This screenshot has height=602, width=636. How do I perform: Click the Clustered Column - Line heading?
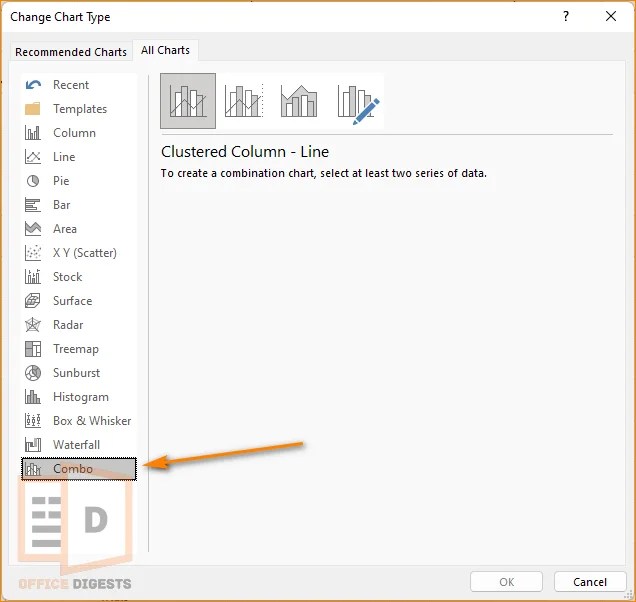(245, 152)
